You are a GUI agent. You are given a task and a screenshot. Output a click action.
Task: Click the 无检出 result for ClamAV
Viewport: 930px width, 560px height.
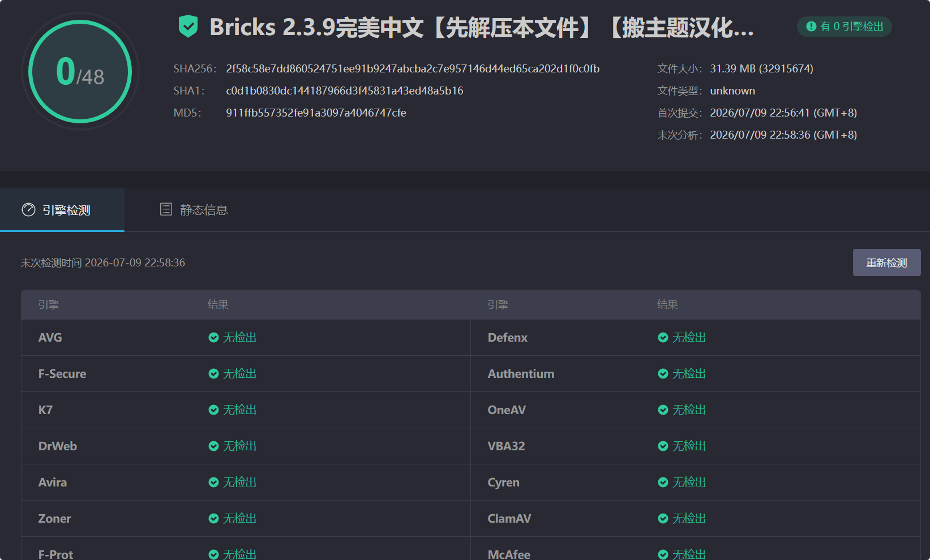click(689, 519)
